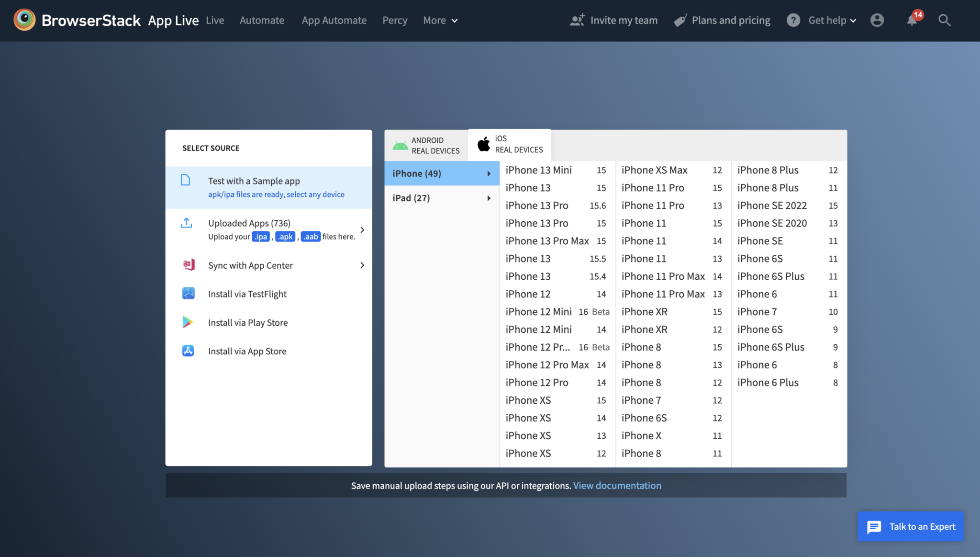
Task: Open the Invite my team icon
Action: click(x=577, y=20)
